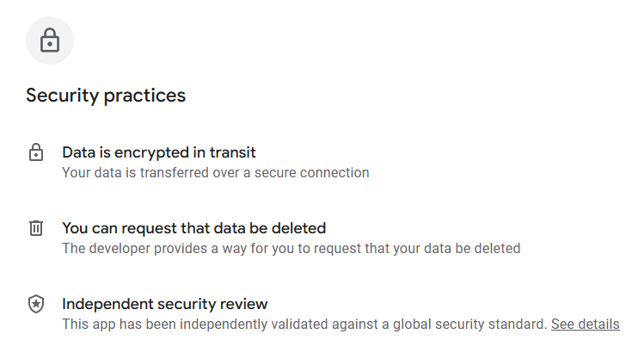Viewport: 644px width, 359px height.
Task: Click the 'Independent security review' title
Action: (165, 304)
